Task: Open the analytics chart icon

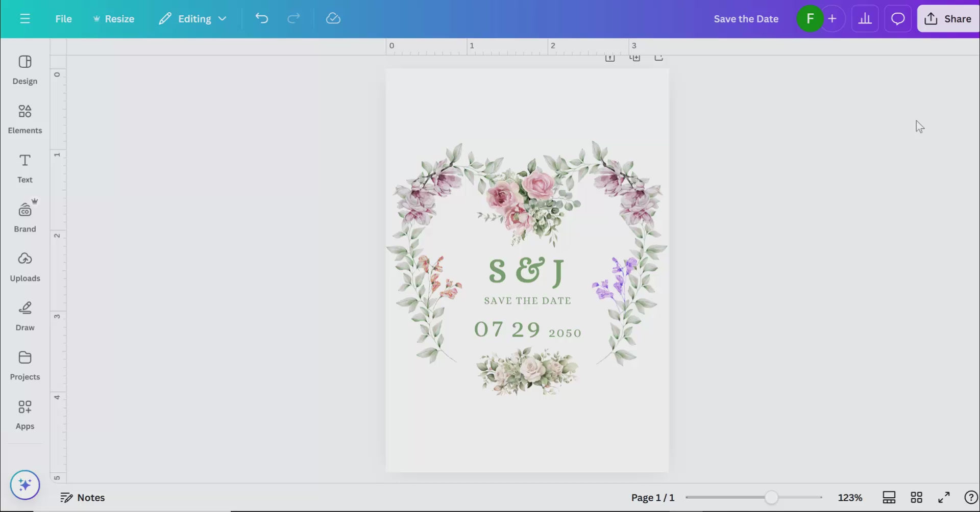Action: tap(865, 19)
